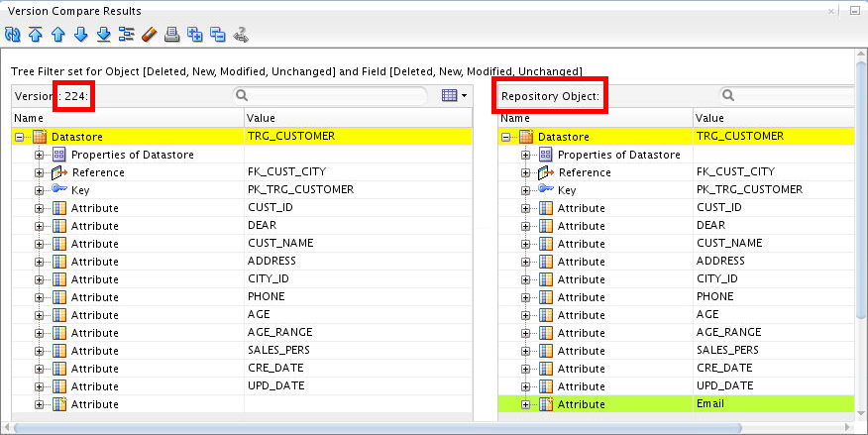The height and width of the screenshot is (435, 868).
Task: Select AGE_RANGE value in Version 224 panel
Action: tap(280, 332)
